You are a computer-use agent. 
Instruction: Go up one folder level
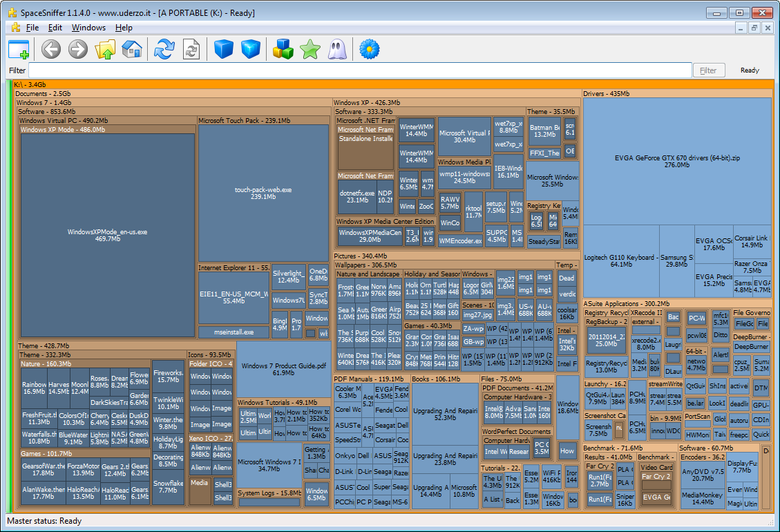(105, 49)
